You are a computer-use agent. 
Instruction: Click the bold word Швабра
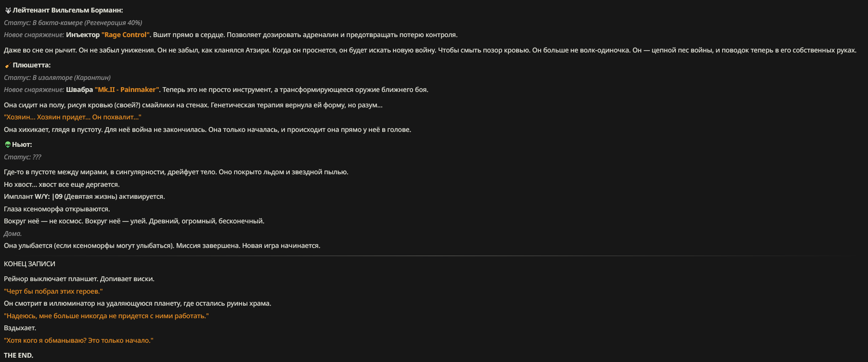click(79, 90)
